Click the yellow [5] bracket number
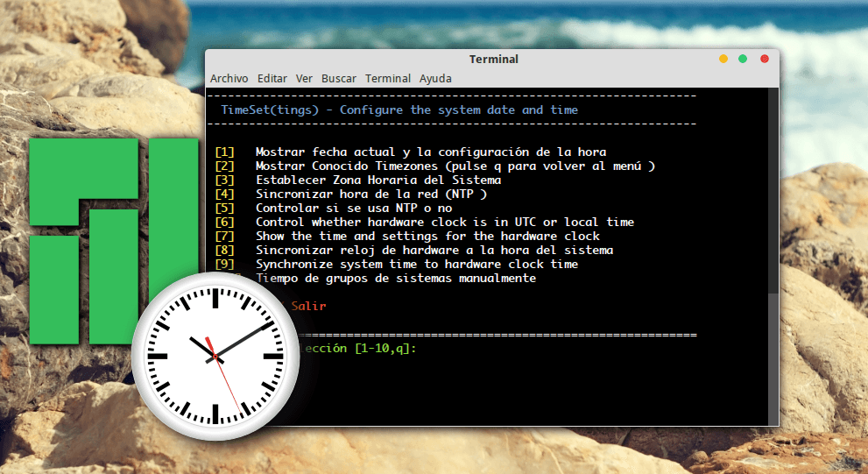Viewport: 868px width, 474px height. pos(224,209)
